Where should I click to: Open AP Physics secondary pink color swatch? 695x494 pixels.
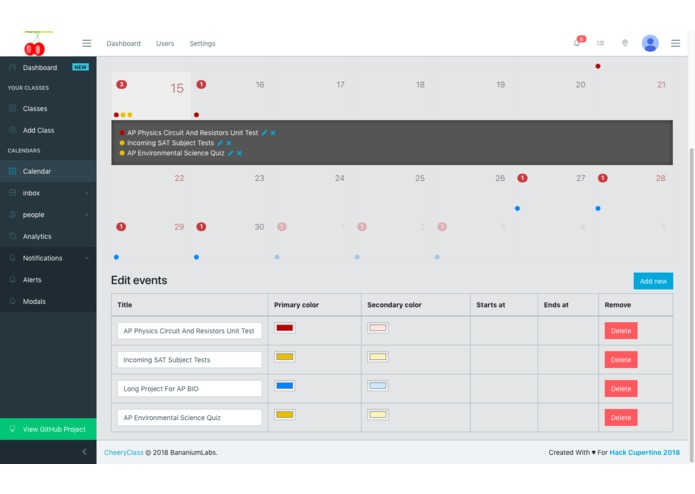coord(378,328)
